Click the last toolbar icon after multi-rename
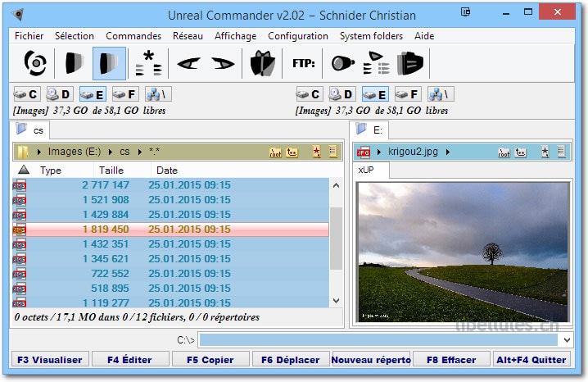Screen dimensions: 588x382 tap(410, 63)
